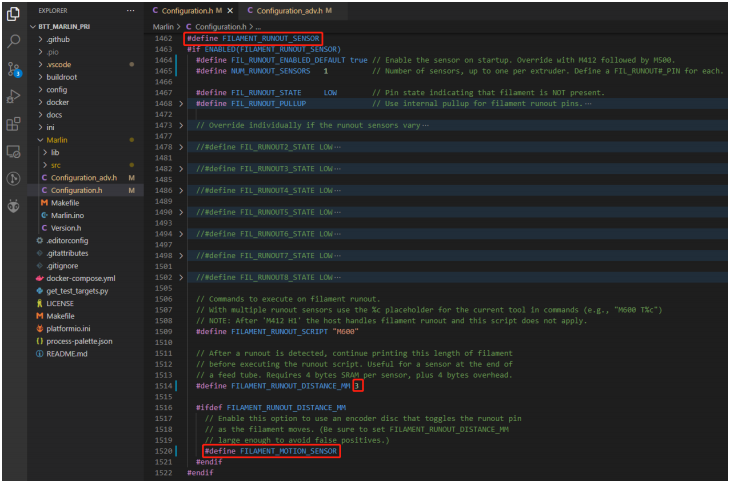This screenshot has width=730, height=483.
Task: Close the Configuration.h editor tab
Action: click(x=230, y=10)
